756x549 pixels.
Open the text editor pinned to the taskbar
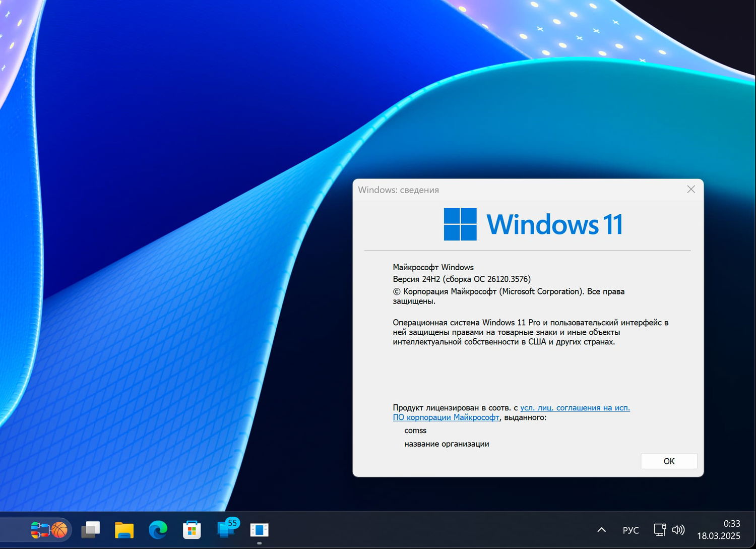[x=260, y=530]
